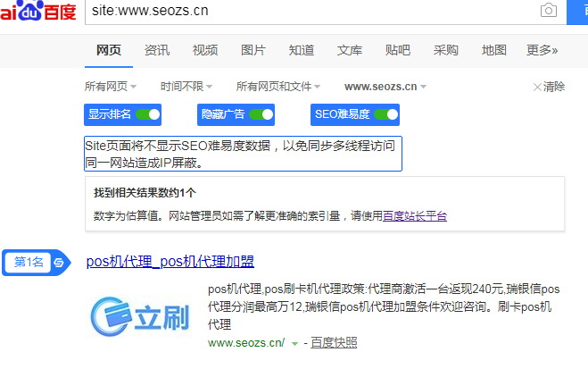Open the 百度站长平台 link
Viewport: 588px width, 369px height.
[x=415, y=216]
